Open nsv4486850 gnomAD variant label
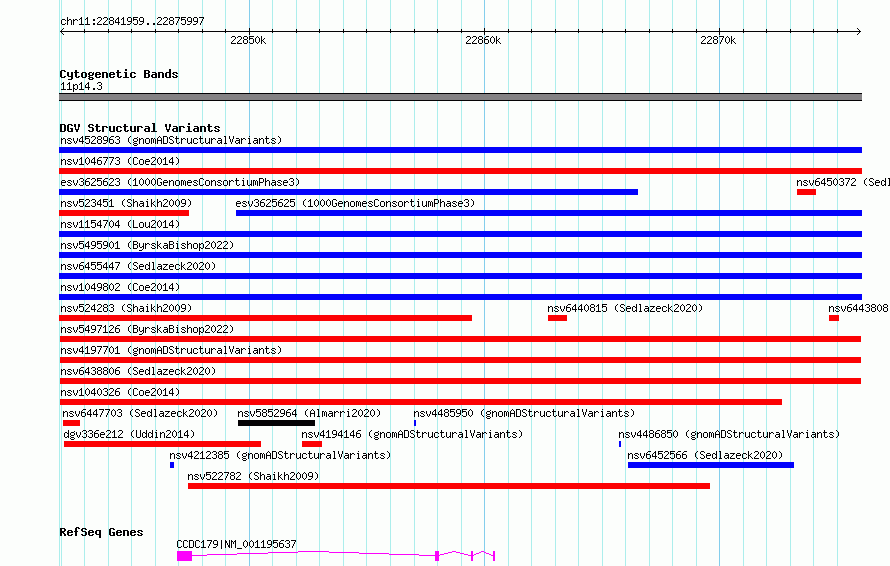This screenshot has width=890, height=566. pos(729,434)
